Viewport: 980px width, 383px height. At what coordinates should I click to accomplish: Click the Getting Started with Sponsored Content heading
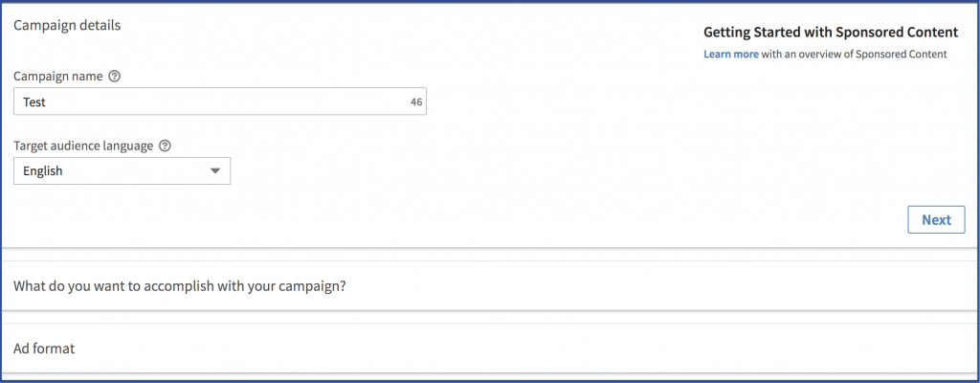coord(831,33)
